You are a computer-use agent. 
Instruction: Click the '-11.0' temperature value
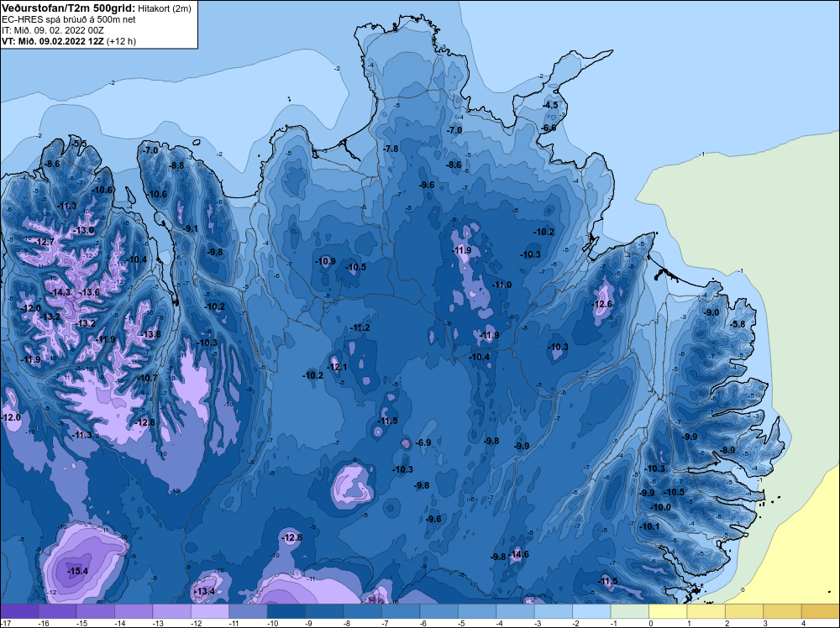(501, 285)
